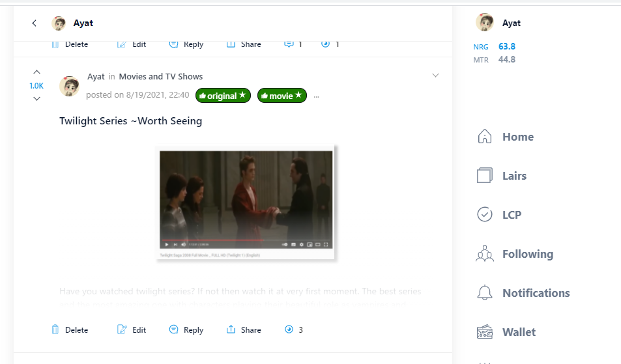Click the Share upload icon under Twilight post
The width and height of the screenshot is (621, 364).
coord(231,329)
